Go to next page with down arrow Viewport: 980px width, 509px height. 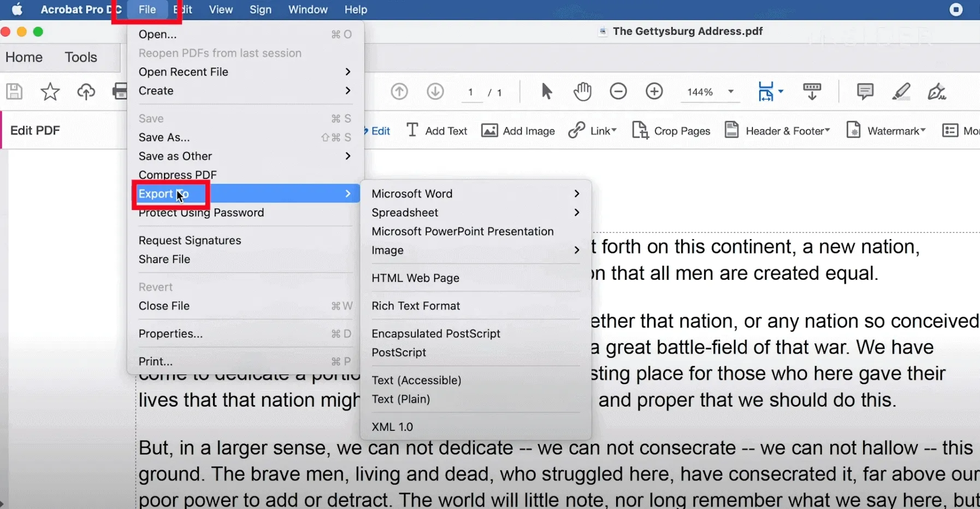point(435,91)
